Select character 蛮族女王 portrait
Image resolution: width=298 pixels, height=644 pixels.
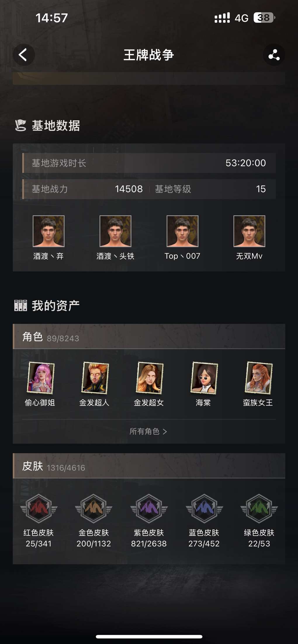click(x=259, y=378)
